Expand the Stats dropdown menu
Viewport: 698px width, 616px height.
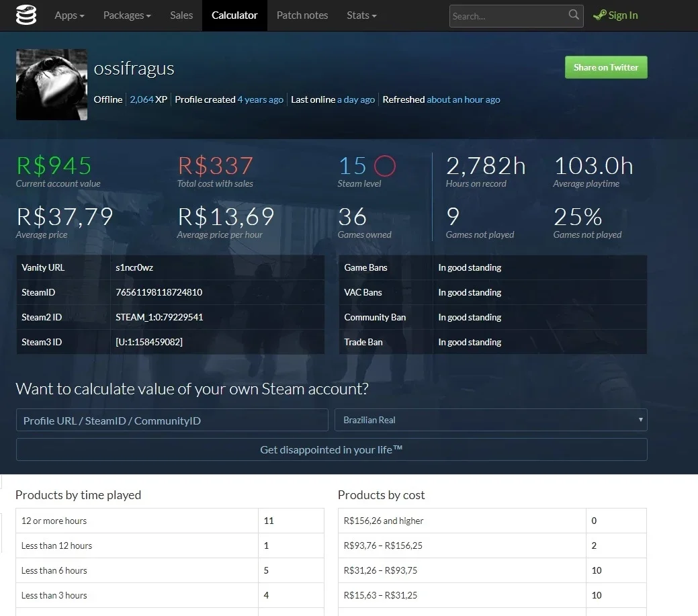[x=361, y=15]
